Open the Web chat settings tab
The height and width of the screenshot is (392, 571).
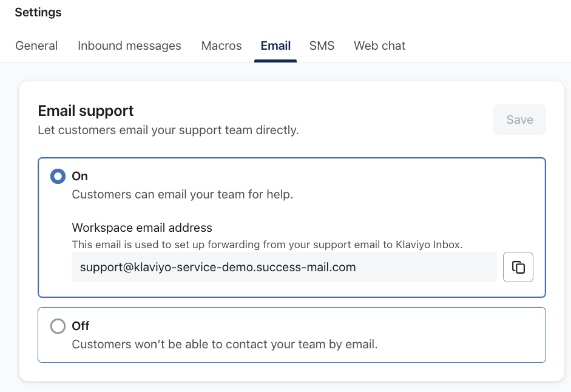379,46
